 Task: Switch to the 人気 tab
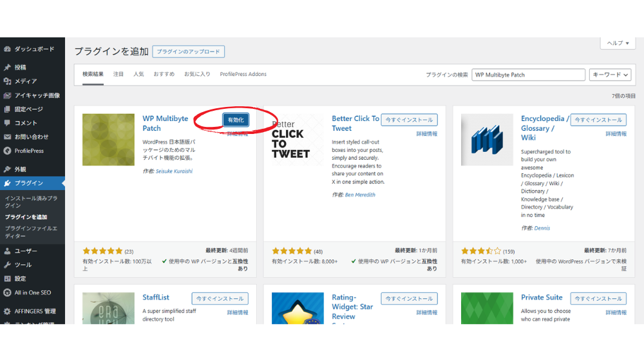pyautogui.click(x=138, y=74)
